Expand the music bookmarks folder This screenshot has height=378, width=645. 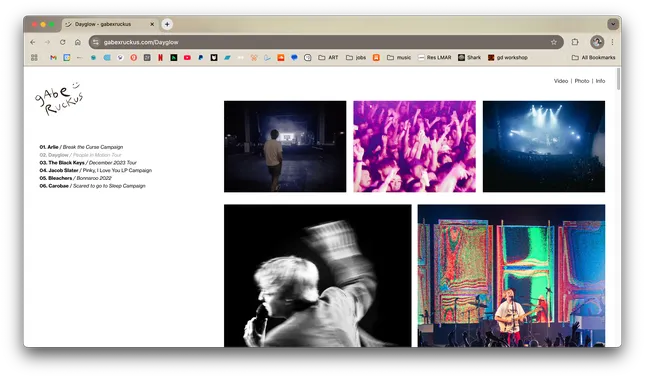coord(399,58)
